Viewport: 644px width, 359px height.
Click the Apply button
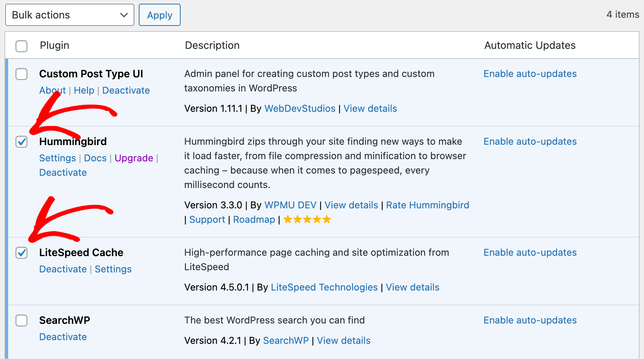coord(160,15)
